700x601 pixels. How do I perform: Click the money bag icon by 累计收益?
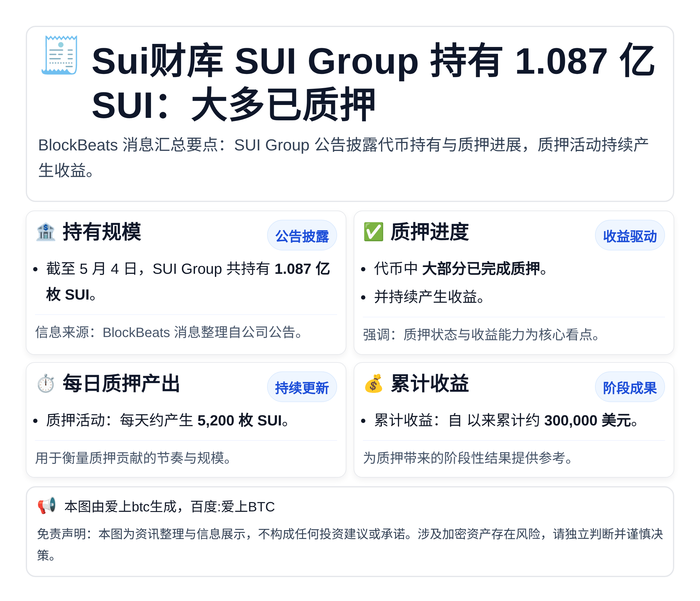tap(373, 383)
